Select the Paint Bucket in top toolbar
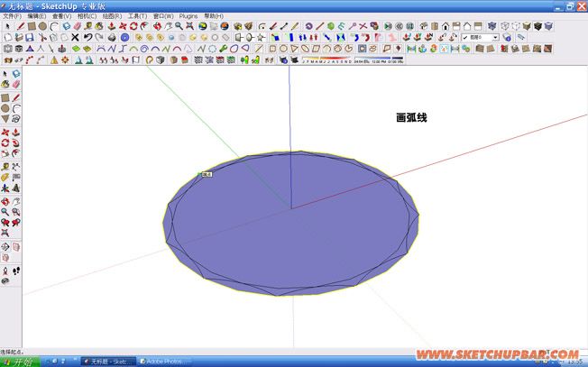588x367 pixels. [x=99, y=26]
